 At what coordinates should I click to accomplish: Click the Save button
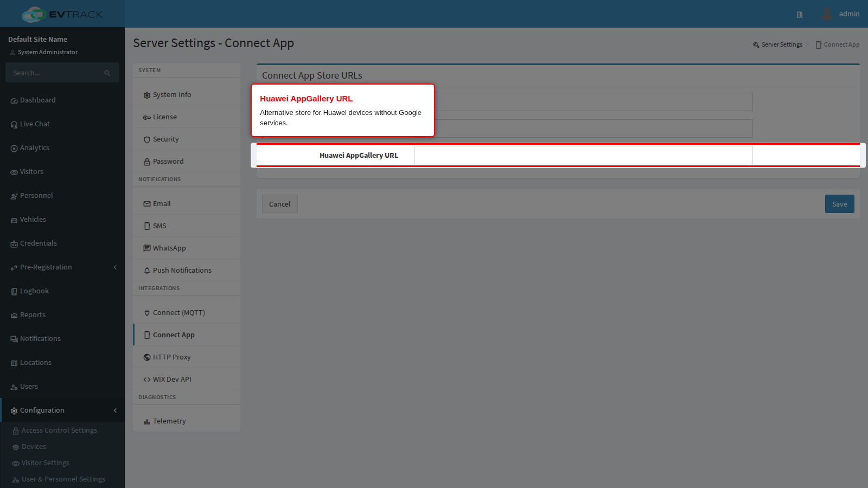840,204
